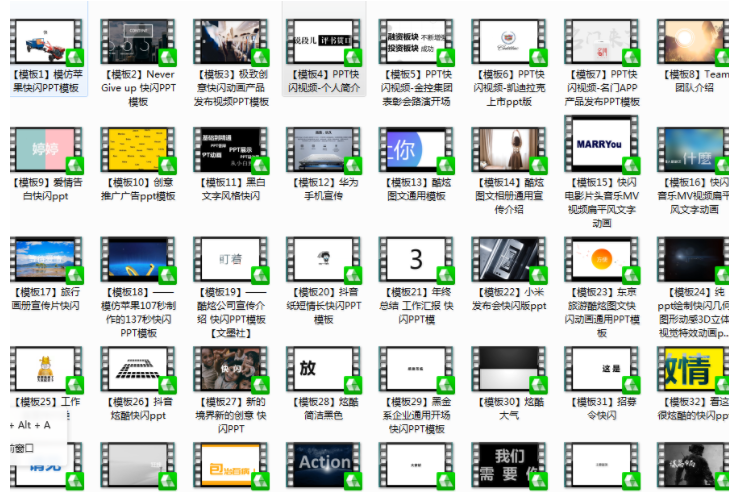Click the 模板21 年终总结 thumbnail showing 3
Screen dimensions: 729x492
(416, 260)
